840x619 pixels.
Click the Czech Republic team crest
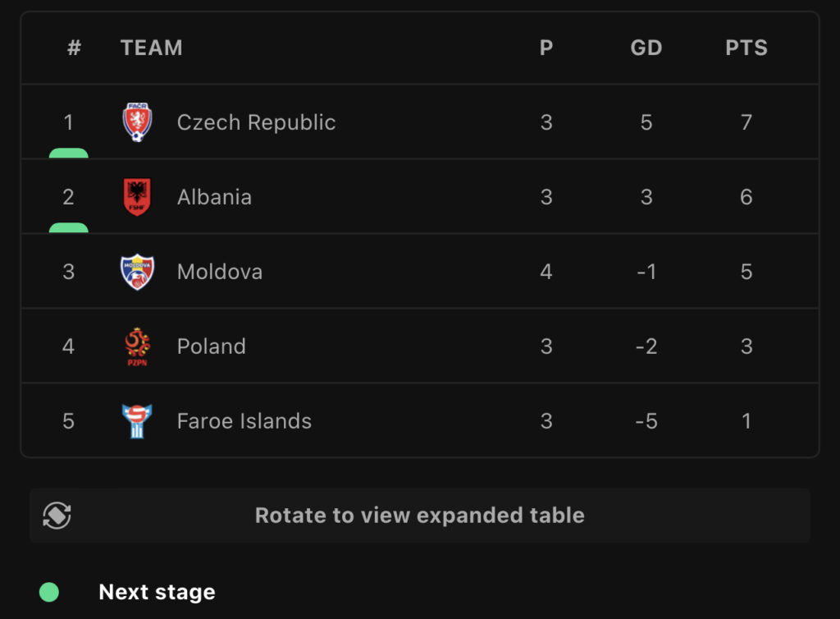pos(137,122)
